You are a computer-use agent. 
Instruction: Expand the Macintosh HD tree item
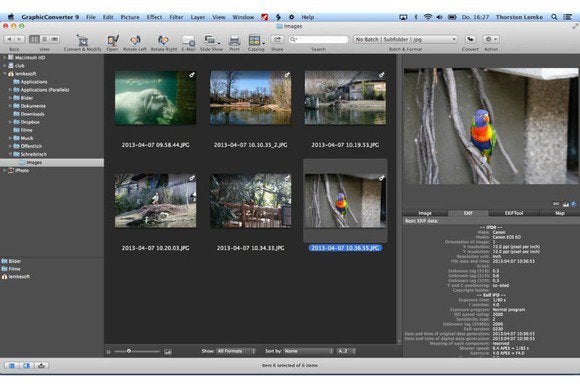point(4,58)
